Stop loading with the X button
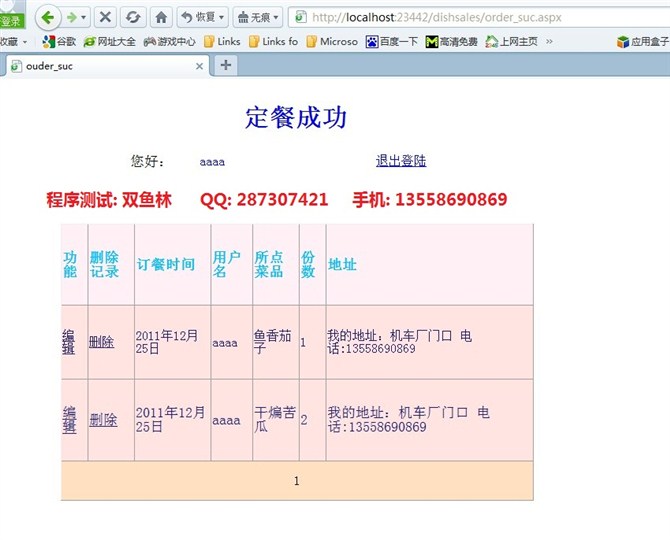The image size is (670, 540). point(105,18)
